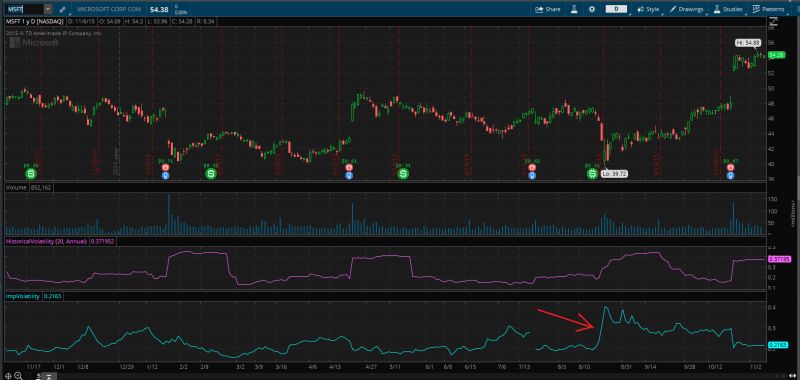Click the 0.371952 volatility value

pyautogui.click(x=103, y=242)
